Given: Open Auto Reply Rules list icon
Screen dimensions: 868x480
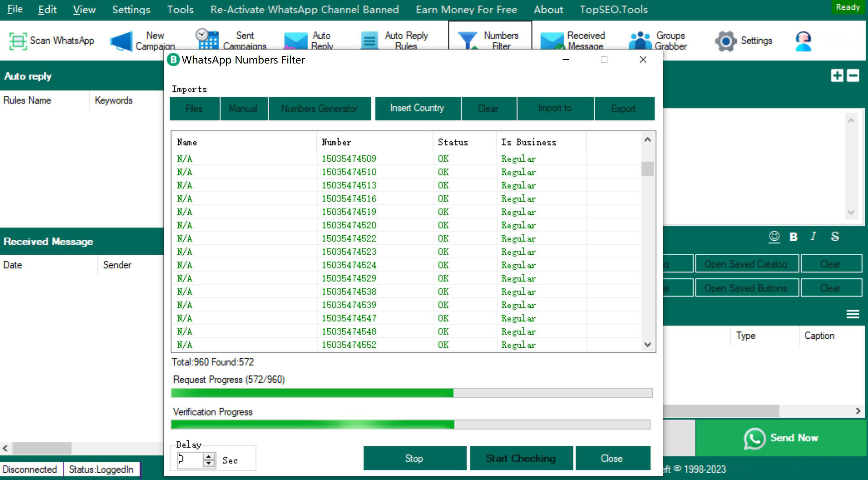Looking at the screenshot, I should [369, 41].
